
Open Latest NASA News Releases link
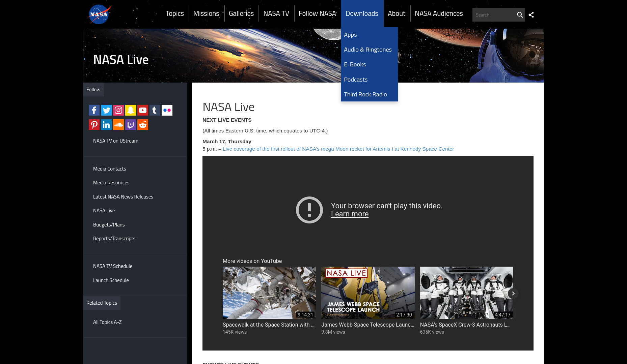[x=123, y=197]
